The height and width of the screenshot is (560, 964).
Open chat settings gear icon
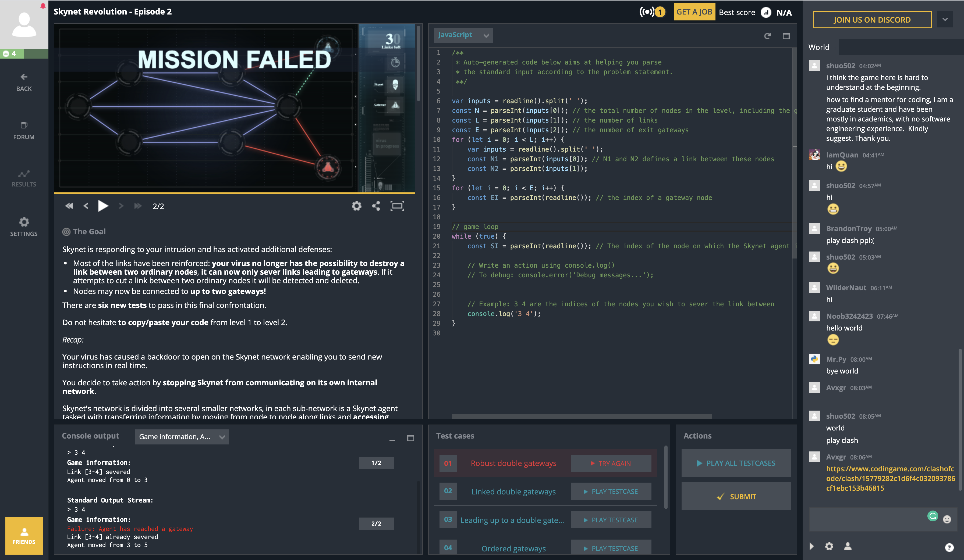click(x=829, y=546)
